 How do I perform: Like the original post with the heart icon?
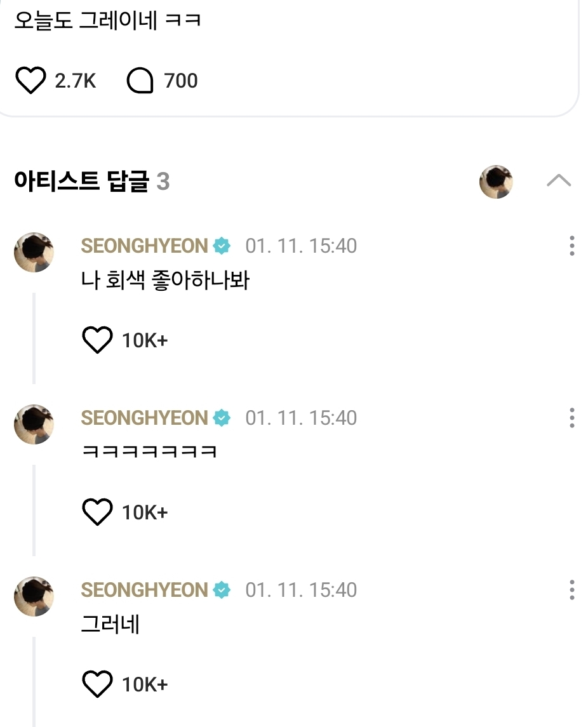[x=30, y=81]
